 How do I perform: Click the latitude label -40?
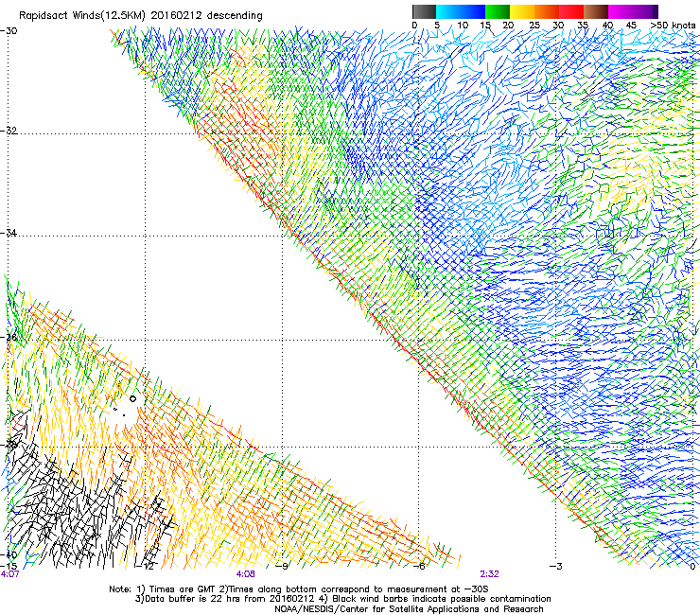(9, 554)
